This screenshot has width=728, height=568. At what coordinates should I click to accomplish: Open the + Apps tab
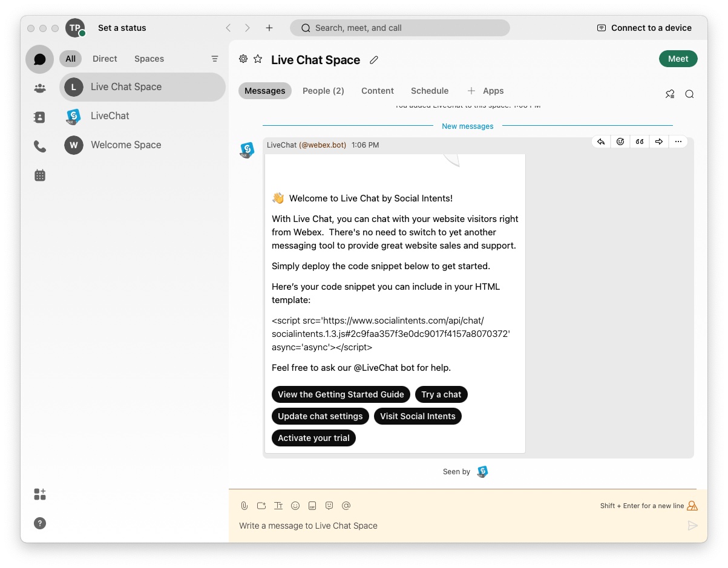pos(485,91)
